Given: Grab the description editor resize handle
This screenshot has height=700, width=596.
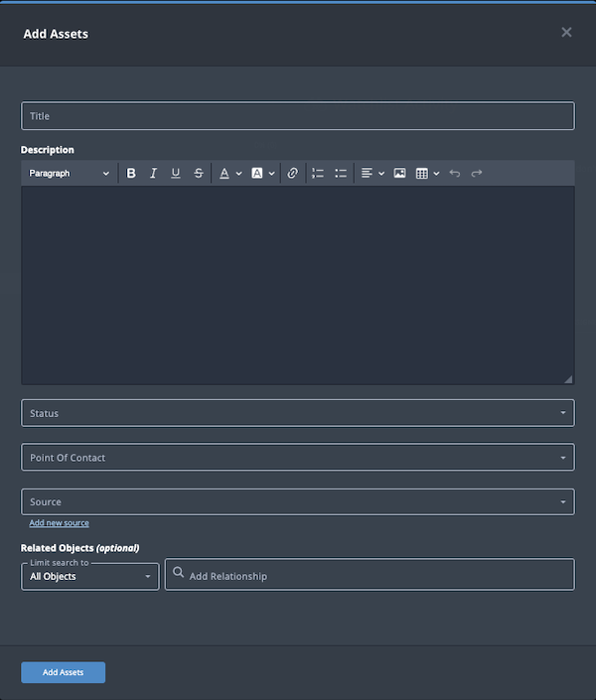Looking at the screenshot, I should (x=568, y=379).
